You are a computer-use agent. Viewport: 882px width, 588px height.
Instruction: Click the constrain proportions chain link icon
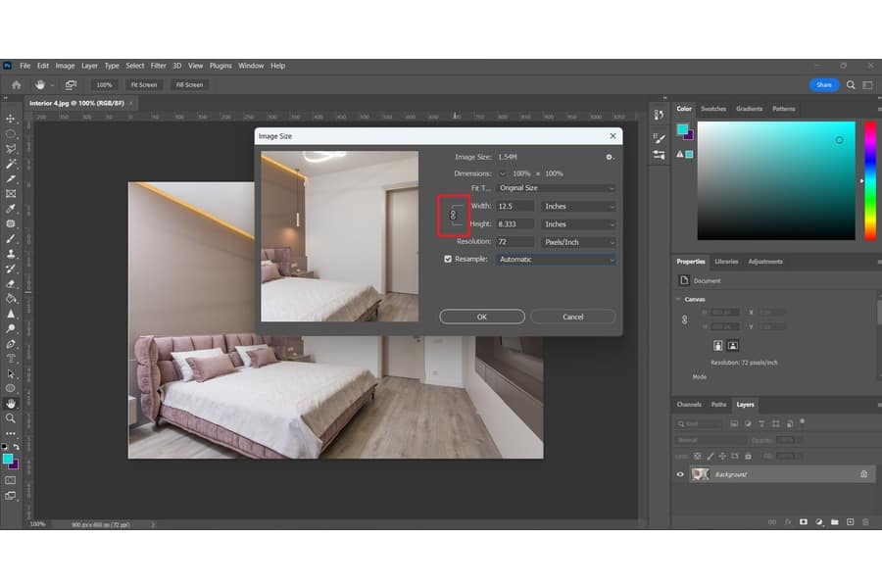point(453,215)
